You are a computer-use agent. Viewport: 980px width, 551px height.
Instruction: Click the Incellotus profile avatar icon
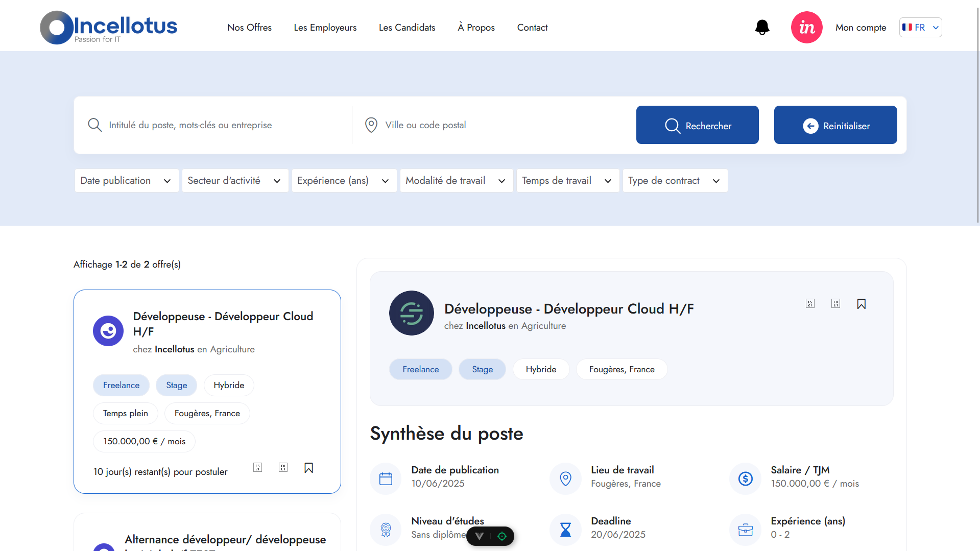(806, 27)
